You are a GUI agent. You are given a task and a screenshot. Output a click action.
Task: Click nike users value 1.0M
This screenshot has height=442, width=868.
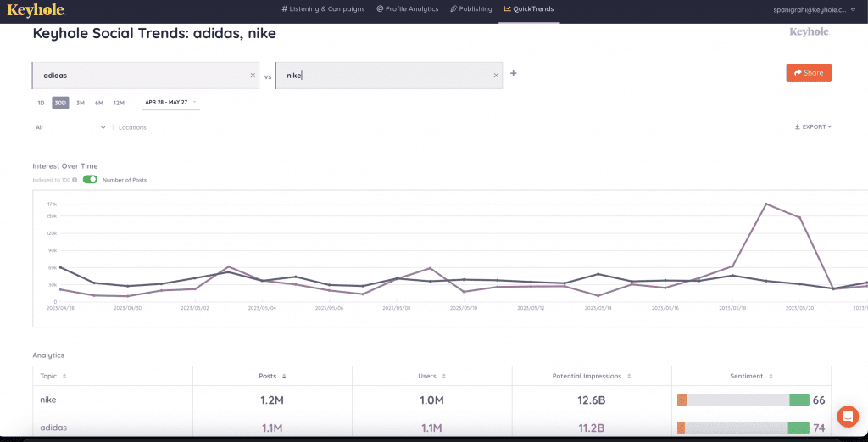431,400
